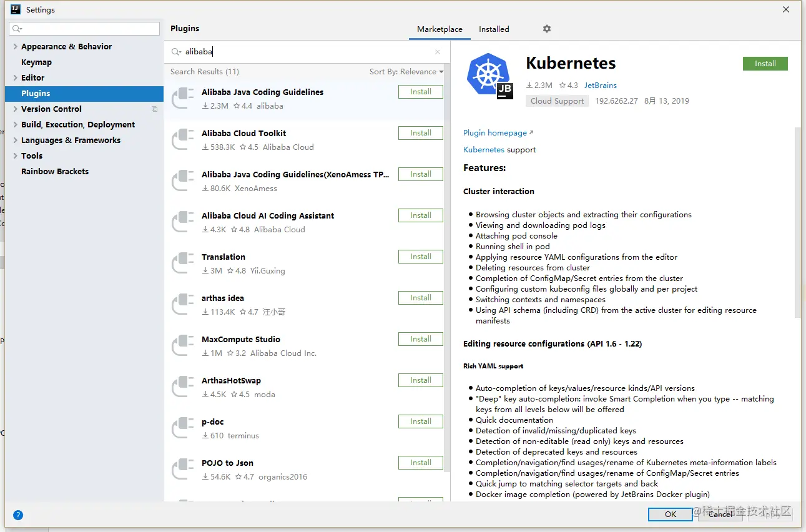Image resolution: width=806 pixels, height=532 pixels.
Task: Install the p-doc plugin
Action: point(421,421)
